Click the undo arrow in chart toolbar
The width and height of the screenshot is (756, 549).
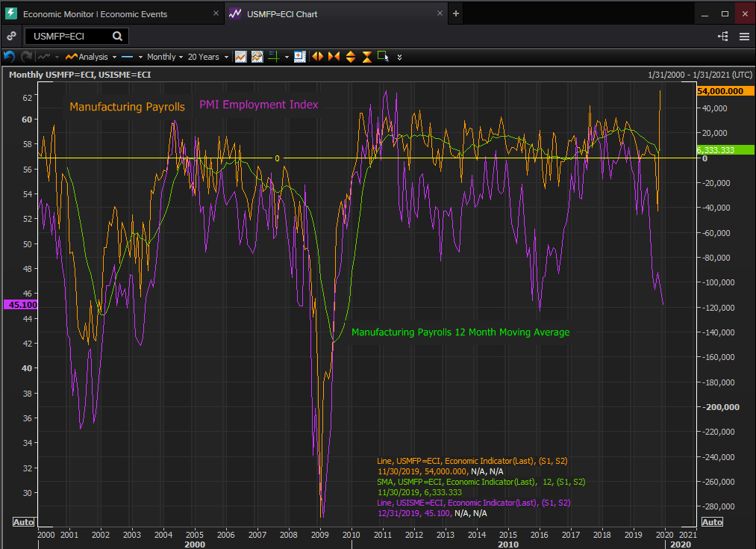tap(9, 57)
